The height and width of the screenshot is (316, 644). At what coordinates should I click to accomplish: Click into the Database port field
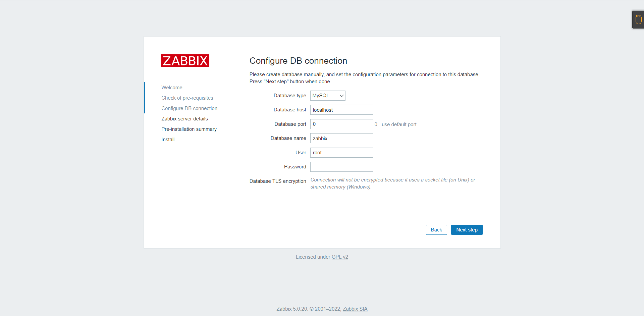[341, 124]
